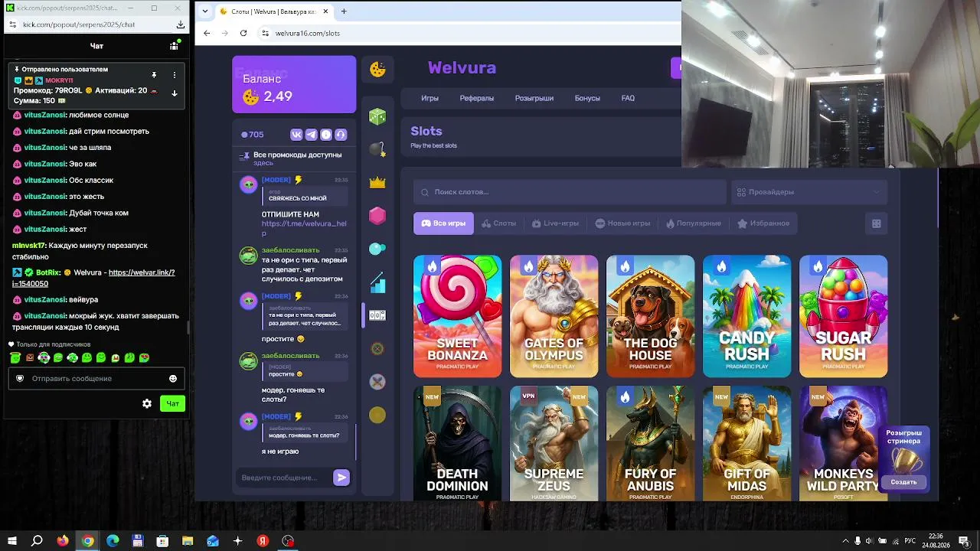Screen dimensions: 980x551
Task: Reload the Welvura page
Action: point(243,33)
